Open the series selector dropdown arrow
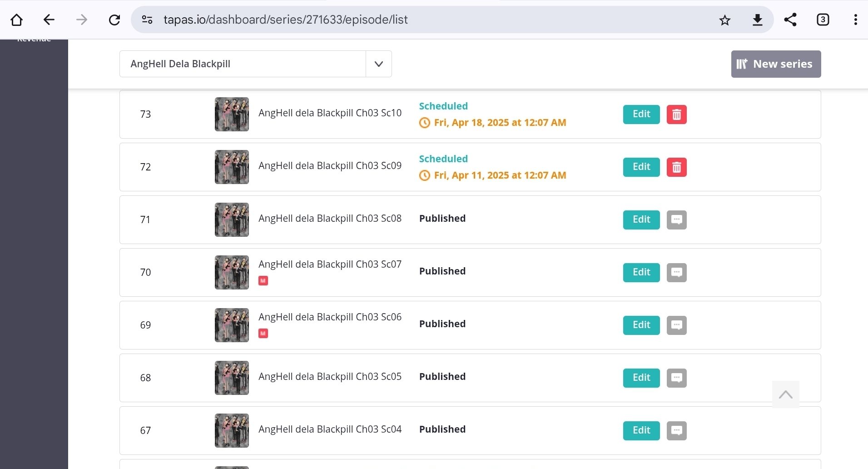 (379, 64)
